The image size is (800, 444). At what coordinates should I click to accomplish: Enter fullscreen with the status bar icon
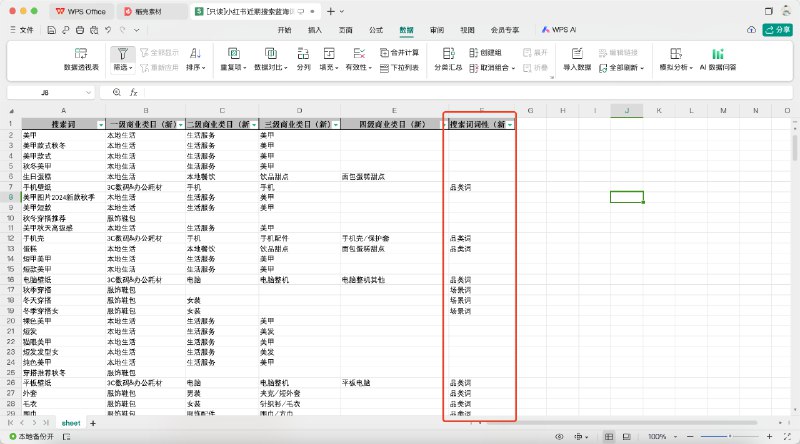[787, 436]
